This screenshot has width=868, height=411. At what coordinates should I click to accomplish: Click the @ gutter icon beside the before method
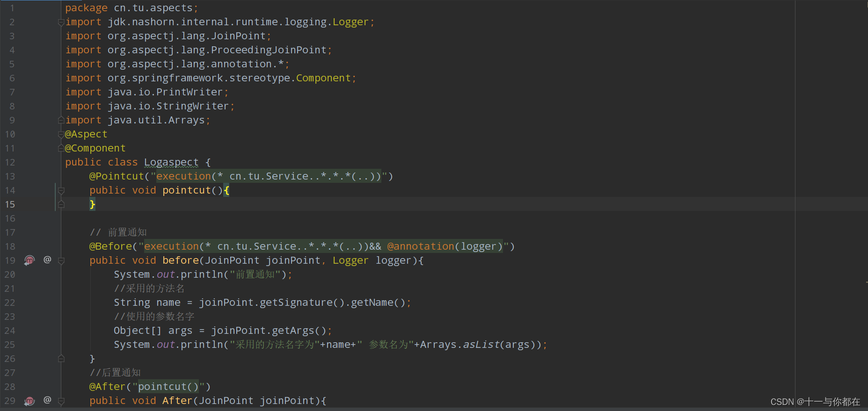[x=47, y=260]
